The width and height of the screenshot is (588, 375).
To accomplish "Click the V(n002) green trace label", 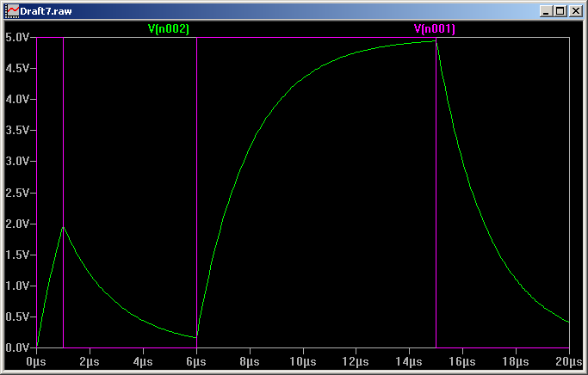I will (x=169, y=29).
